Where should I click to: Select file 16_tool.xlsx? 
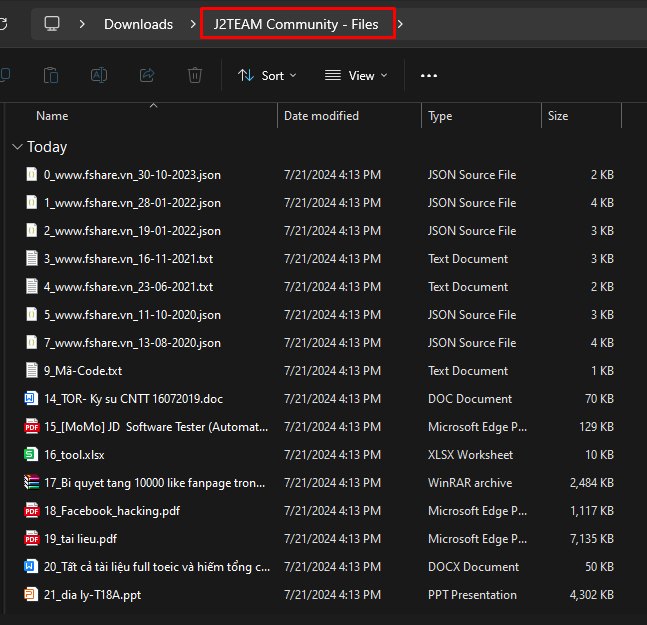point(74,455)
